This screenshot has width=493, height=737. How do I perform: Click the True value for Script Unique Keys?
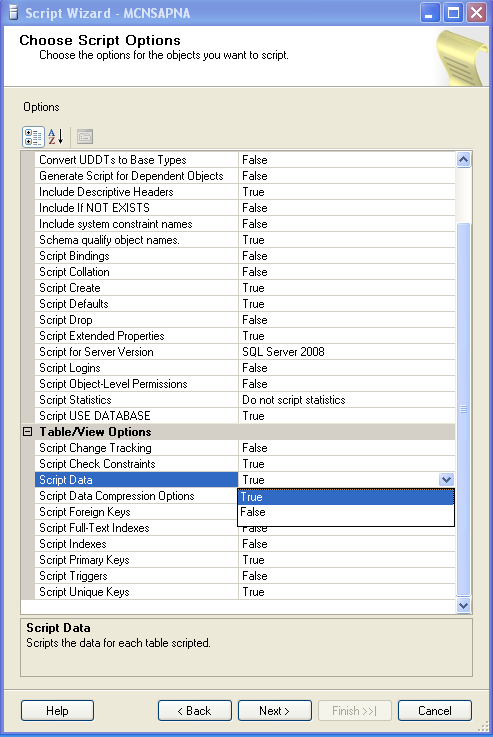[253, 592]
